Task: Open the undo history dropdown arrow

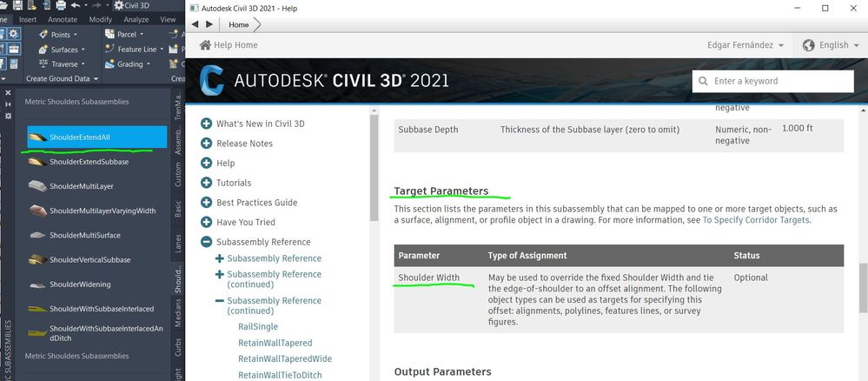Action: pyautogui.click(x=85, y=5)
